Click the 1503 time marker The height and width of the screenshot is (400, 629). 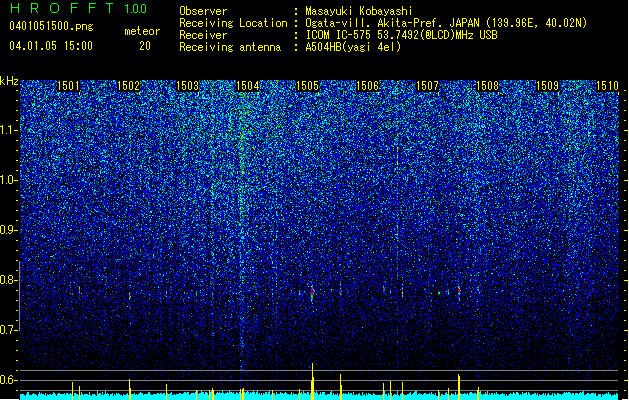click(188, 86)
